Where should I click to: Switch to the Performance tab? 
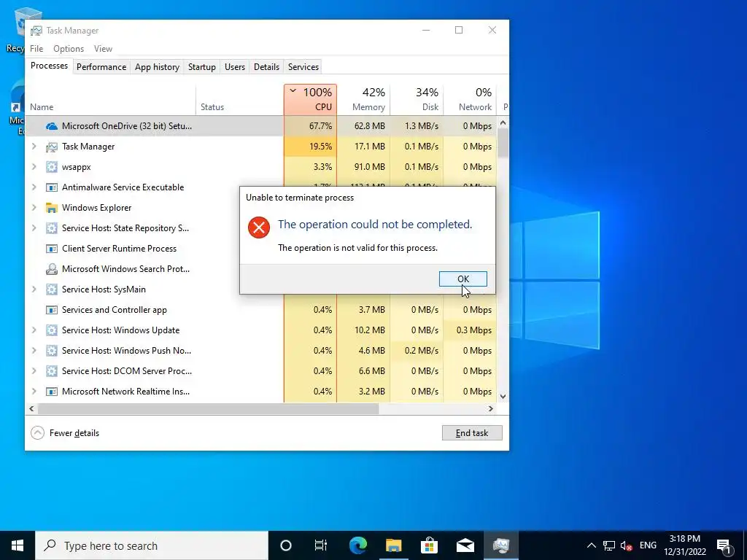[101, 67]
